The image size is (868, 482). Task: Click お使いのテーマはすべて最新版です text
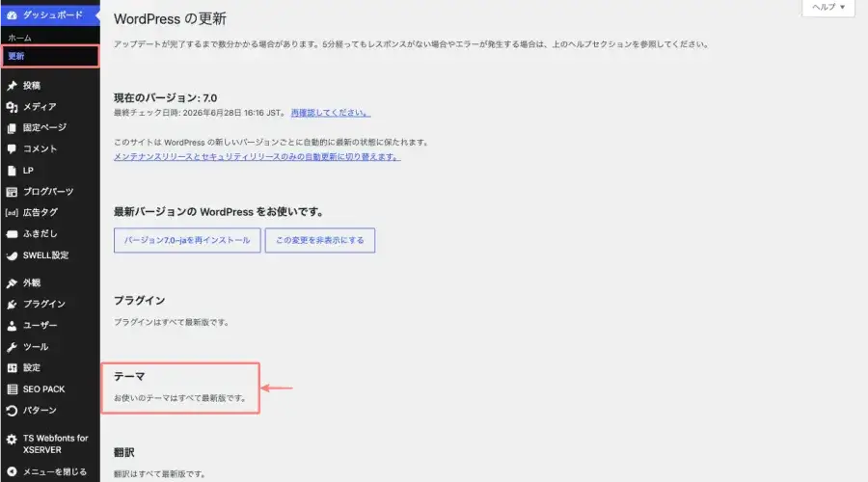tap(180, 398)
